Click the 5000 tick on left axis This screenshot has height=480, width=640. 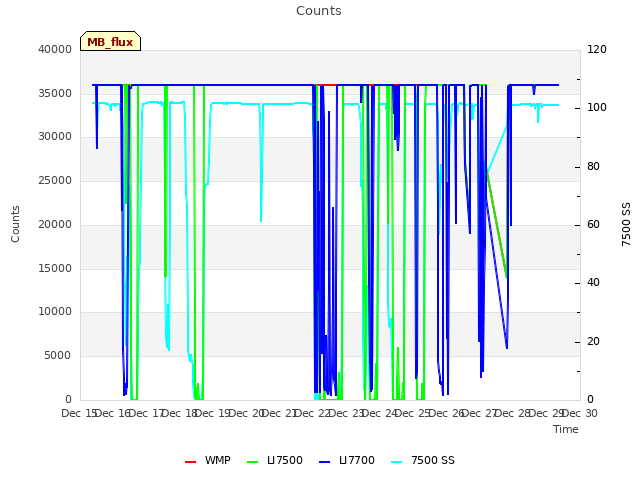pyautogui.click(x=58, y=356)
